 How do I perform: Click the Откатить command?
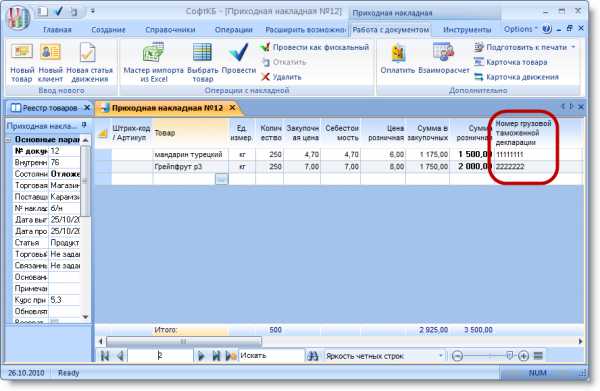click(x=284, y=62)
